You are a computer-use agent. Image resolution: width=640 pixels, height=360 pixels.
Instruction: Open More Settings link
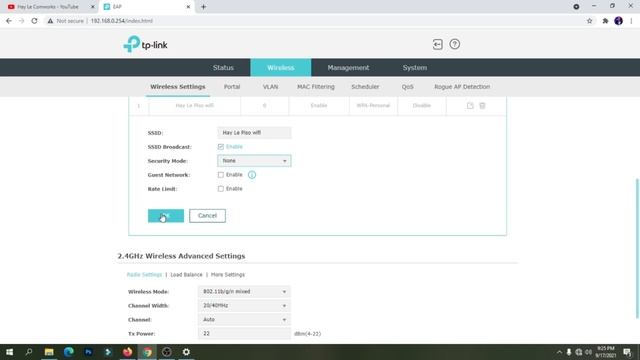228,275
